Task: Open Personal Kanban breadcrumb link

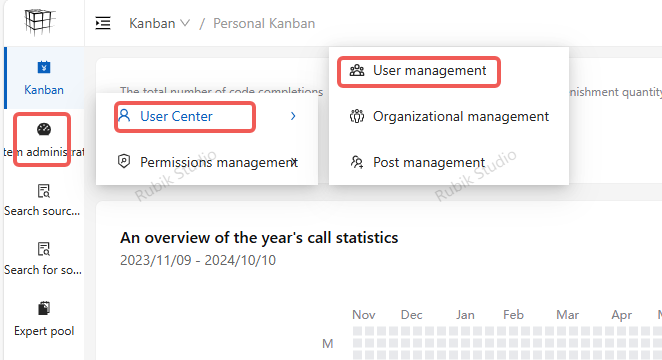Action: [x=264, y=23]
